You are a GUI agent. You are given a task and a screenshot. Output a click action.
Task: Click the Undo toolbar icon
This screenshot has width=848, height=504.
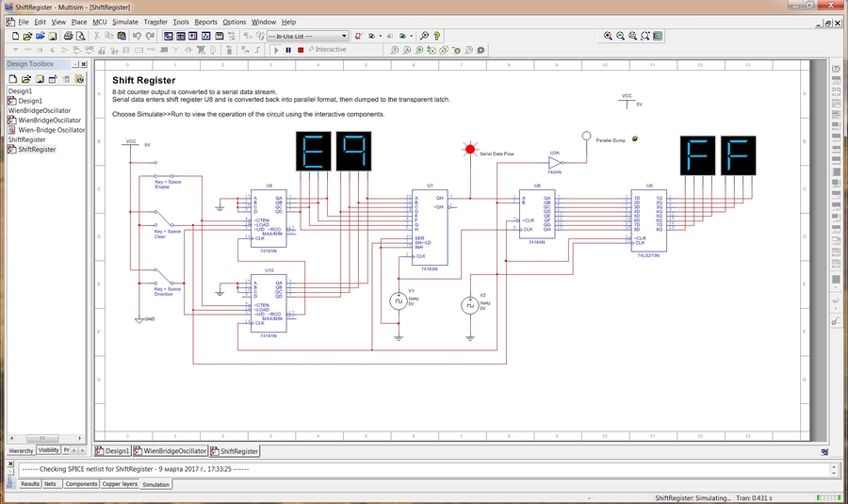coord(137,36)
